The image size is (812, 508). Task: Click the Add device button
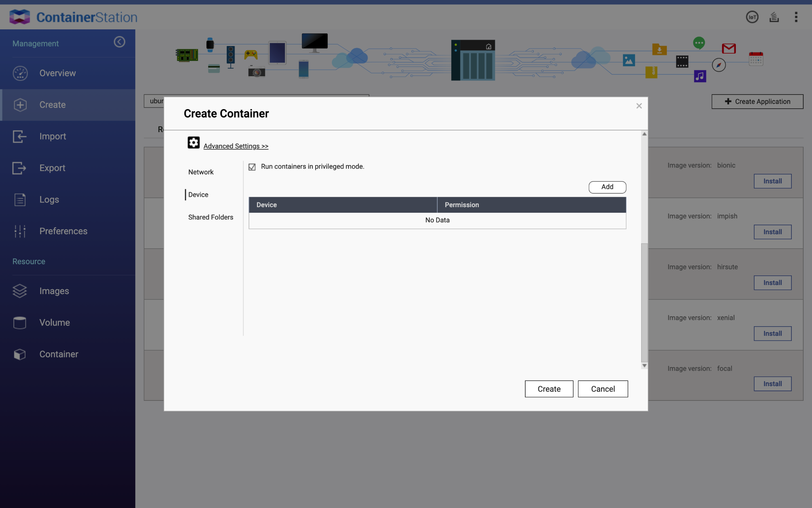point(607,187)
